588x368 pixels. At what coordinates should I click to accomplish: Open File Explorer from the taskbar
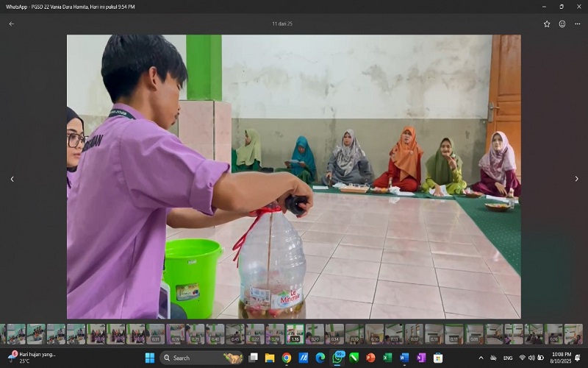270,358
